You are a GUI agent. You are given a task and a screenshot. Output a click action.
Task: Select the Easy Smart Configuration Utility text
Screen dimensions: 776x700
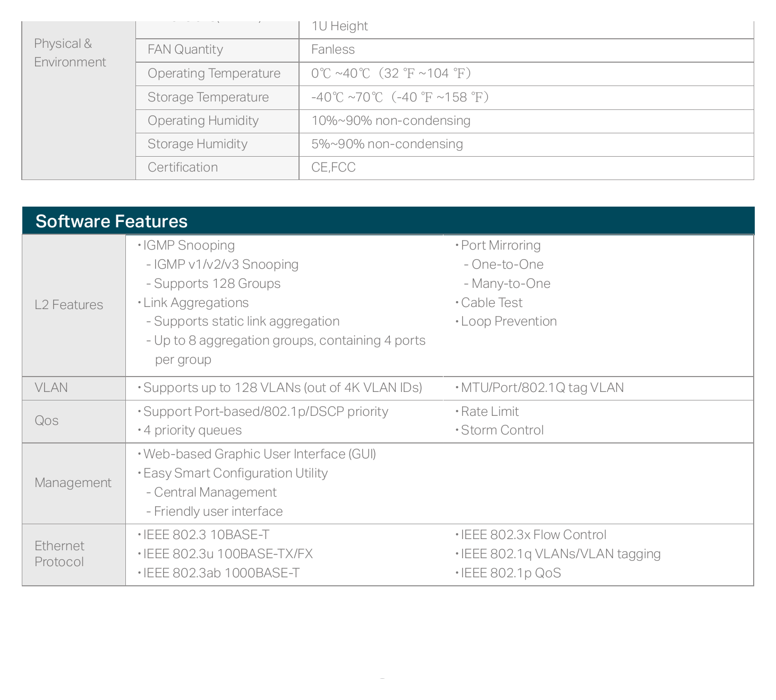pyautogui.click(x=236, y=473)
